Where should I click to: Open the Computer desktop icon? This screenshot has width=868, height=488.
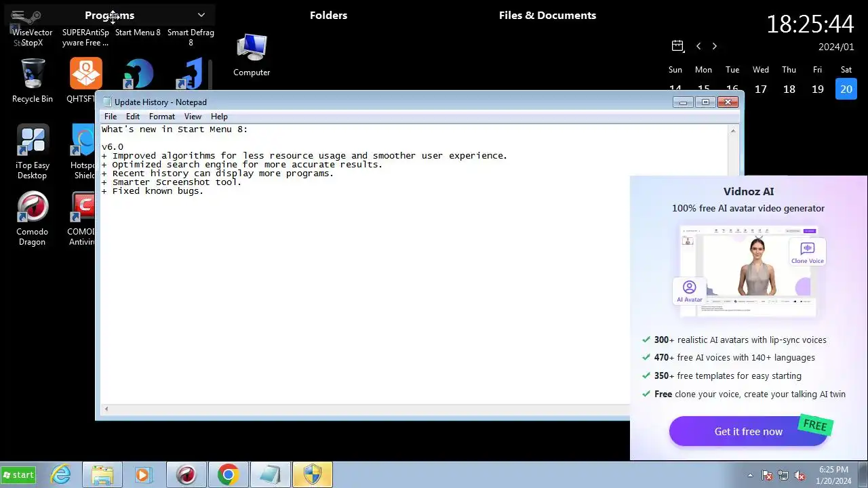click(x=252, y=55)
